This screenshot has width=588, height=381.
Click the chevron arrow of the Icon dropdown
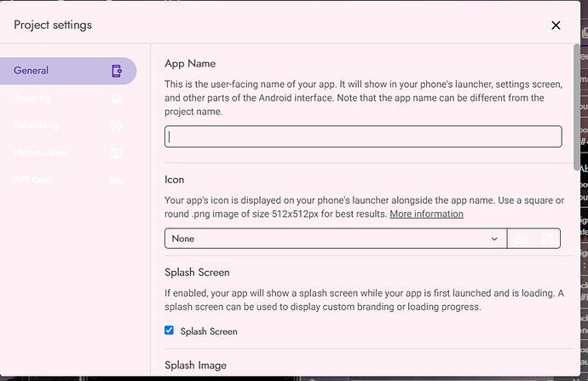click(495, 240)
